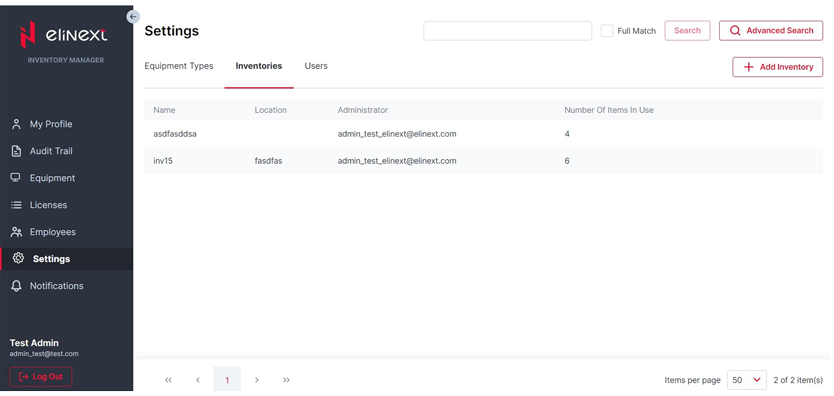Select the Inventories tab
Viewport: 834px width, 396px height.
pyautogui.click(x=259, y=66)
